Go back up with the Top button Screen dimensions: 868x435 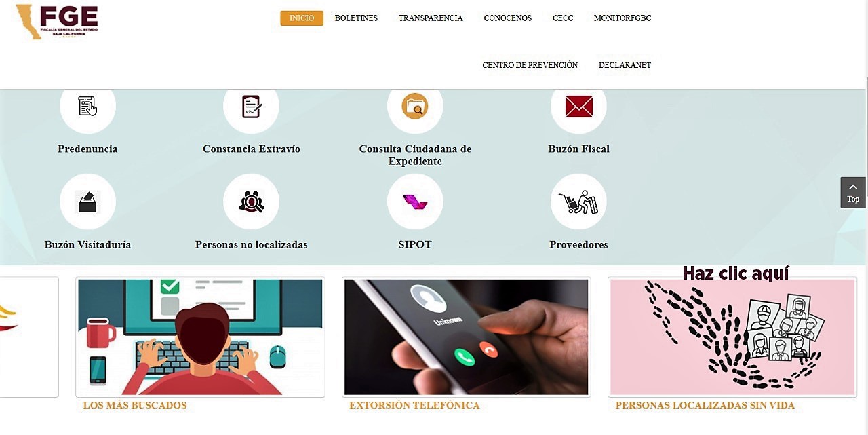853,193
